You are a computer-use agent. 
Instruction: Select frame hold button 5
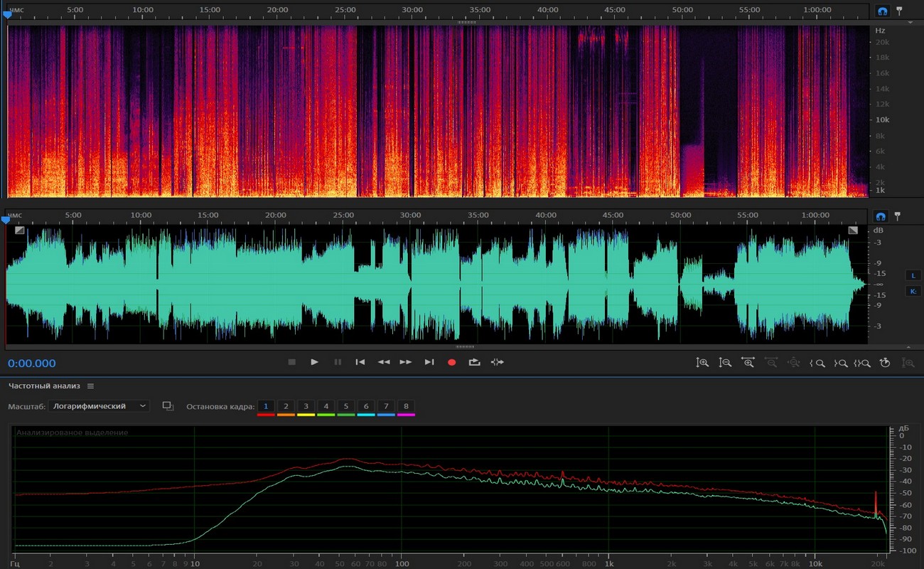tap(346, 406)
